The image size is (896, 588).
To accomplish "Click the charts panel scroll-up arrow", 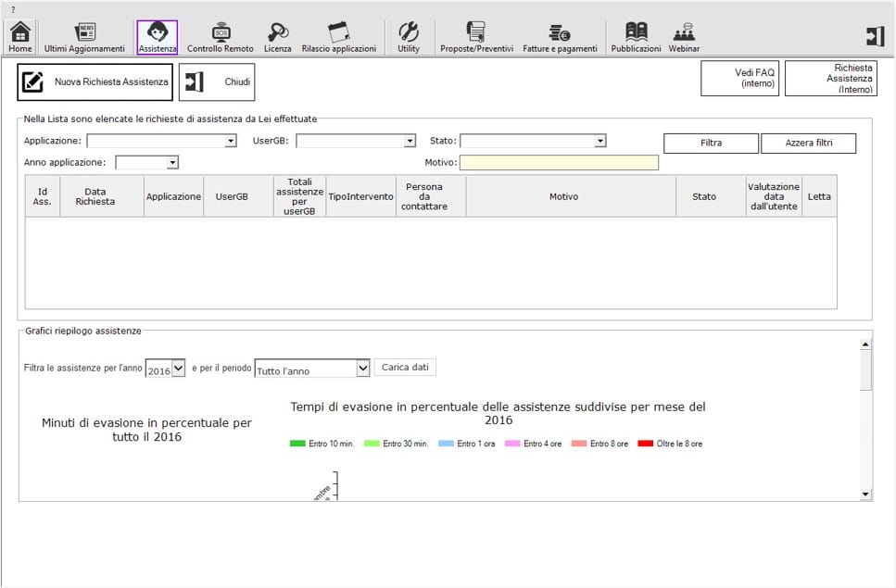I will (865, 344).
